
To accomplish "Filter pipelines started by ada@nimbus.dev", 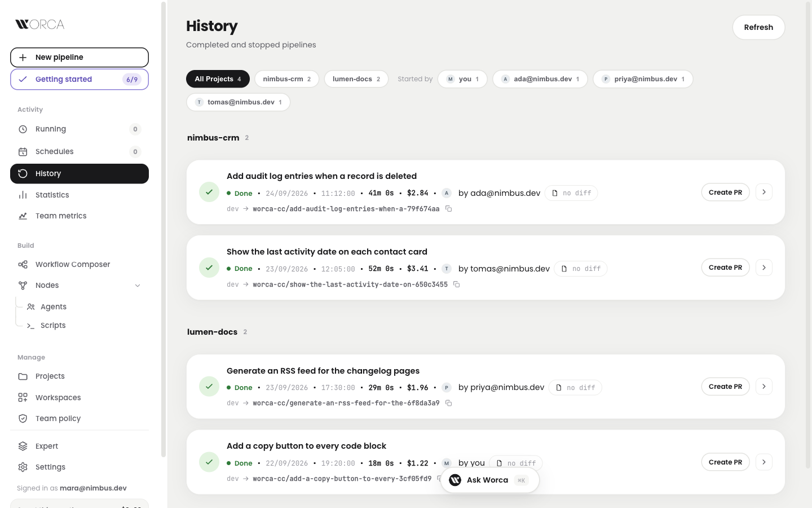I will (x=540, y=79).
